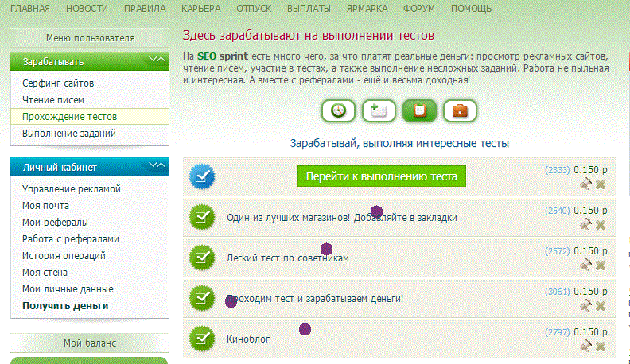Go to ГЛАВНАЯ in top navigation

[x=30, y=9]
